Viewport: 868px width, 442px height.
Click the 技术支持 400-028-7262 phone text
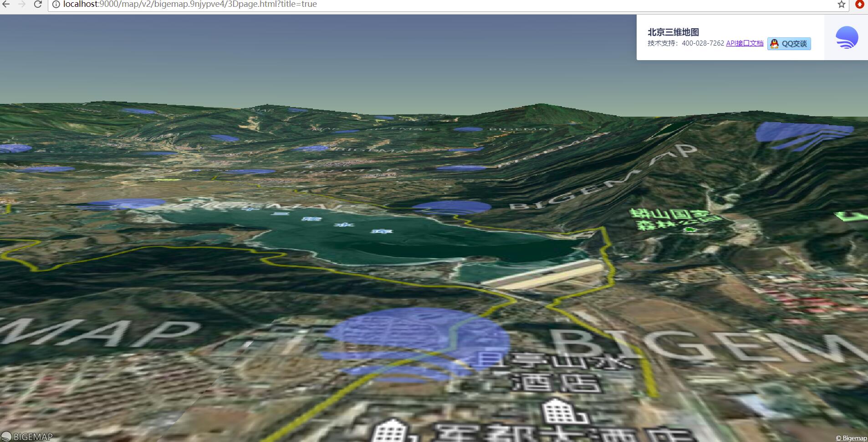pyautogui.click(x=686, y=43)
